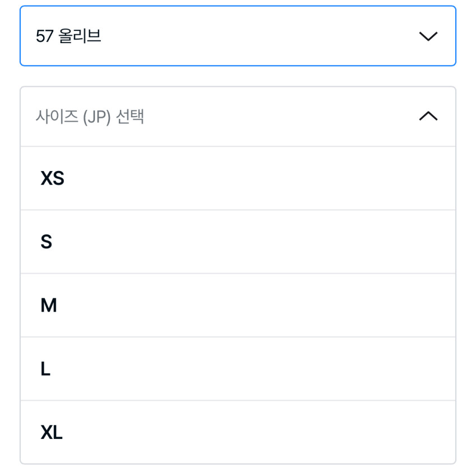Image resolution: width=476 pixels, height=476 pixels.
Task: Click the bold L label
Action: coord(45,368)
